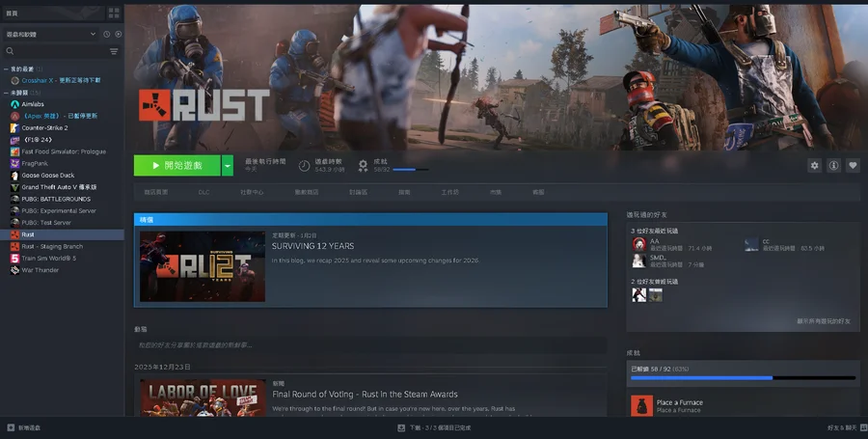Open the 社群中心 community hub tab
Image resolution: width=868 pixels, height=439 pixels.
tap(252, 192)
